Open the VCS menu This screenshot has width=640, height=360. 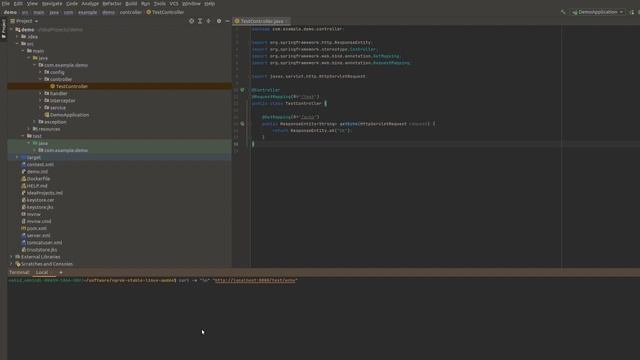point(174,4)
